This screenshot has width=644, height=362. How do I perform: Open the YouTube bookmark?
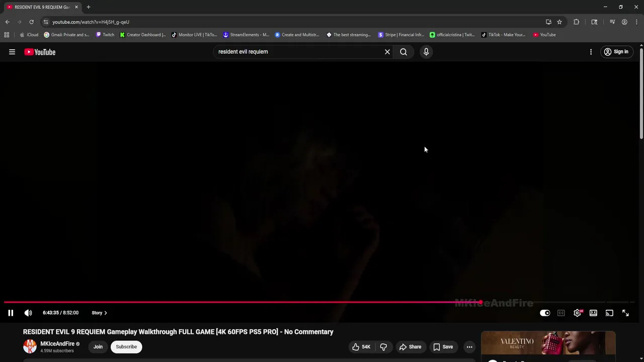pyautogui.click(x=544, y=35)
